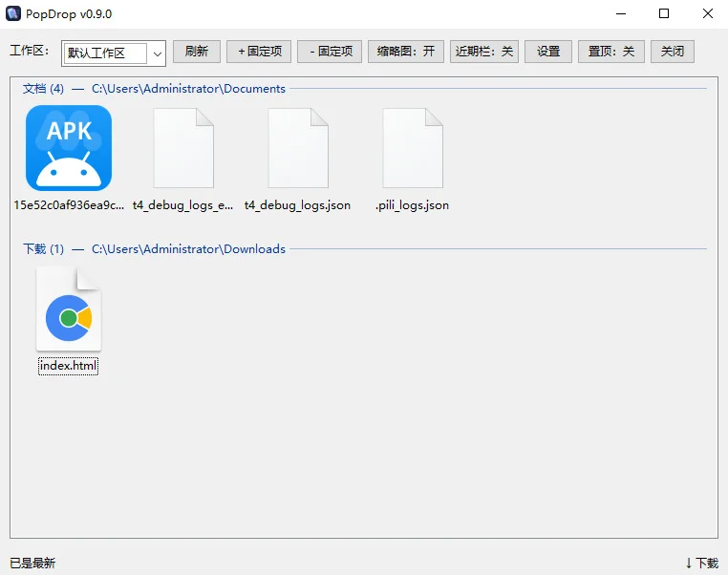The width and height of the screenshot is (728, 575).
Task: Click the 15e52c0af936ea9c... APK file name
Action: [69, 205]
